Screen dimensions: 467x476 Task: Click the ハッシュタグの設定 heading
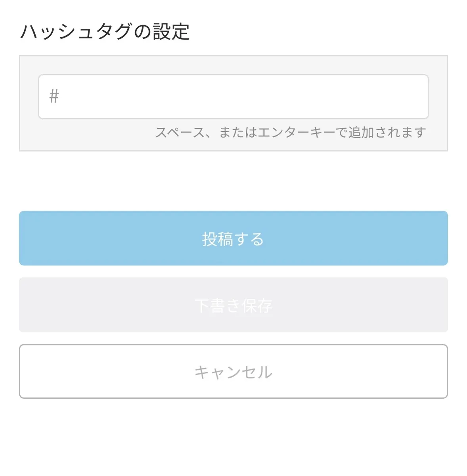coord(105,32)
